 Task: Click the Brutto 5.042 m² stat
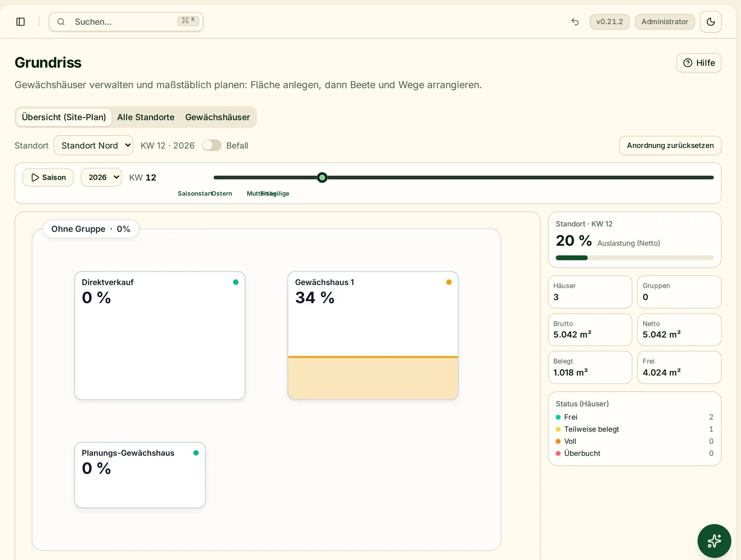590,330
